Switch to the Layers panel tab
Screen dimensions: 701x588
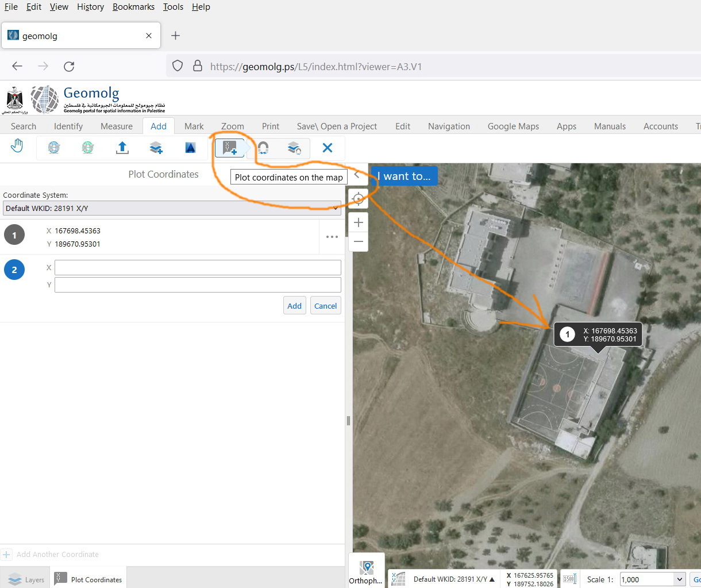point(26,579)
